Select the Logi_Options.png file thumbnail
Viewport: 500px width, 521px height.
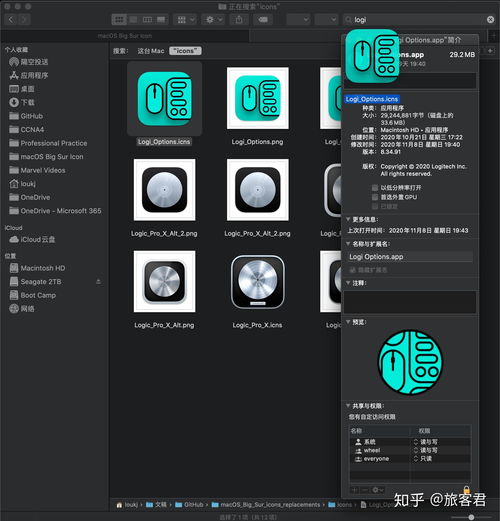(x=258, y=98)
